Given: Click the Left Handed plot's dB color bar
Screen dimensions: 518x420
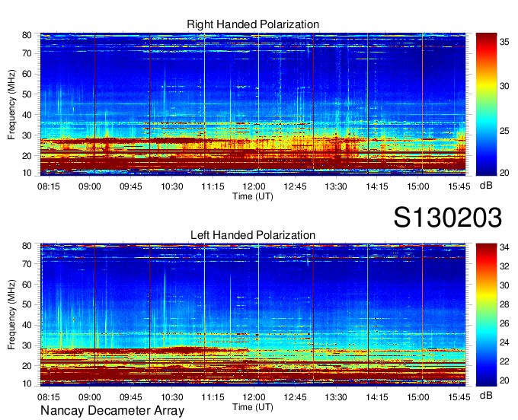Looking at the screenshot, I should point(486,315).
